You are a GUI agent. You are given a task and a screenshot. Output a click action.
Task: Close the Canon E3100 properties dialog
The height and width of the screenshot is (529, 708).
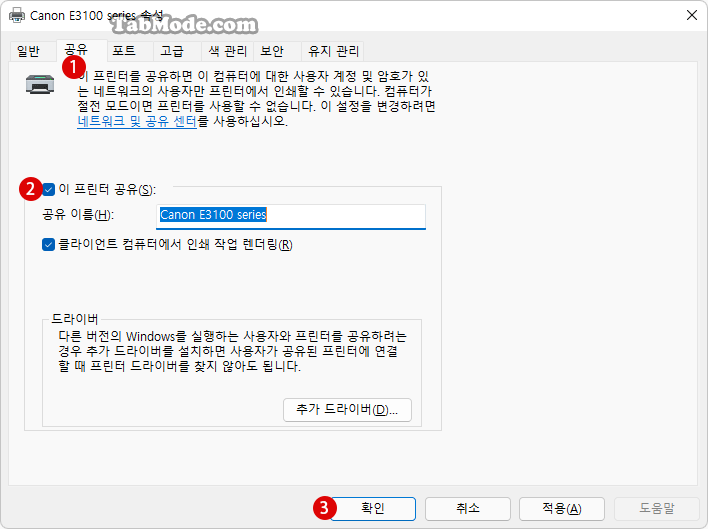pyautogui.click(x=691, y=15)
